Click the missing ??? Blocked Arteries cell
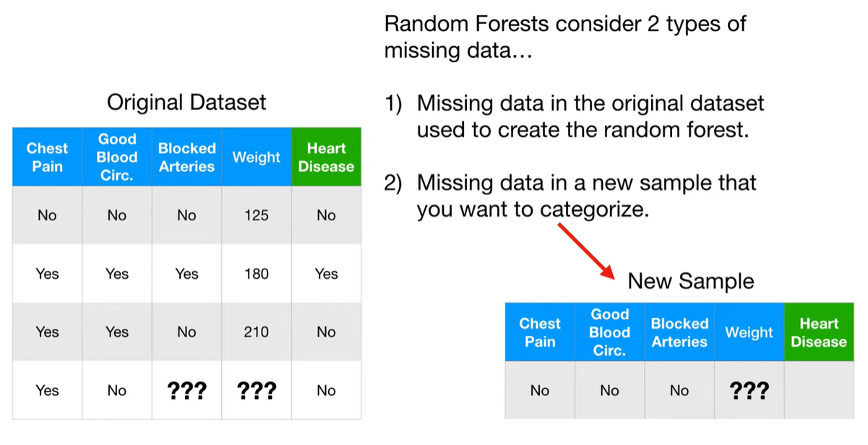 (x=186, y=391)
